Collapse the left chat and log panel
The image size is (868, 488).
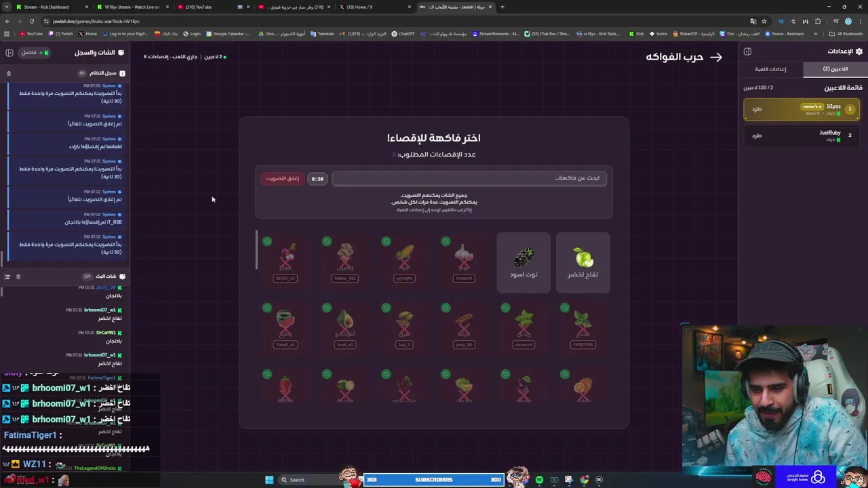9,52
